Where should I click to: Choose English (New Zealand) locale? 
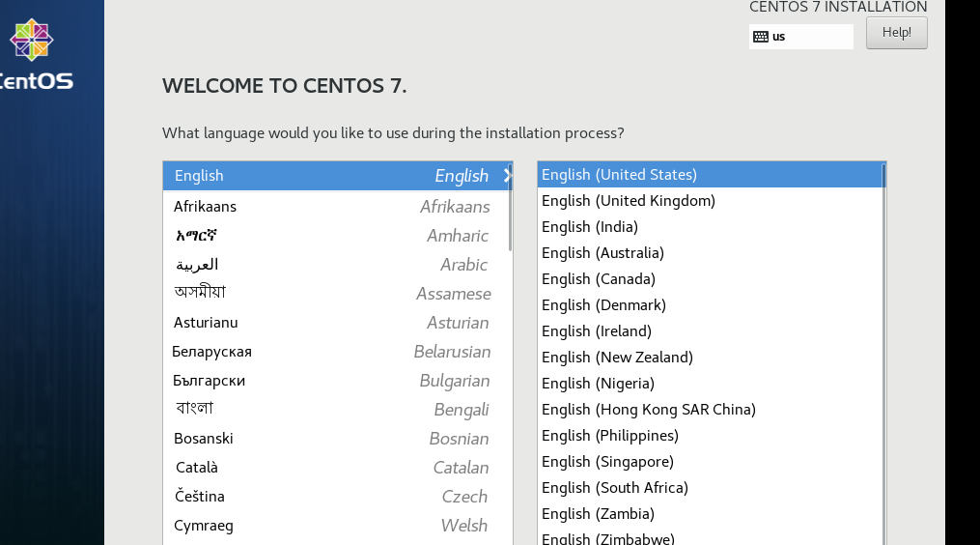pos(710,358)
